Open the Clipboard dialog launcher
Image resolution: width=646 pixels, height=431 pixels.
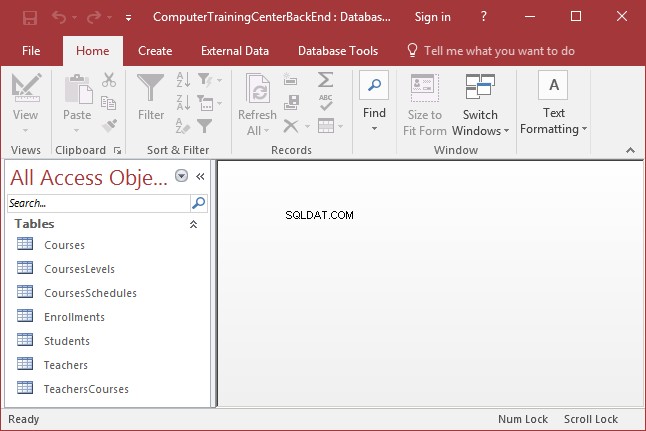point(117,150)
